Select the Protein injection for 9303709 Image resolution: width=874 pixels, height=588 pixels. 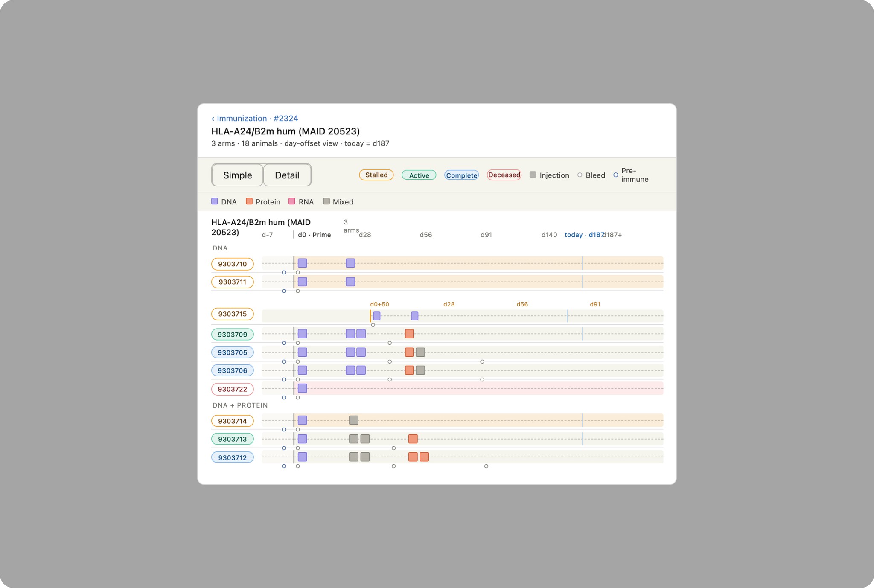pyautogui.click(x=409, y=334)
